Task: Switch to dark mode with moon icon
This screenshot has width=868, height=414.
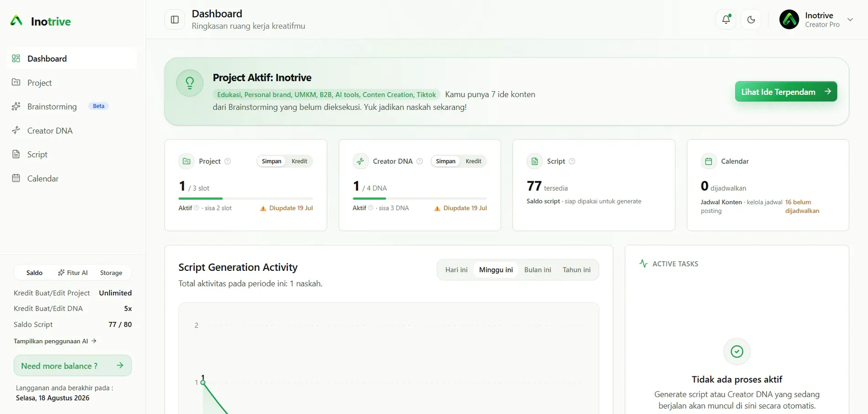Action: [751, 20]
